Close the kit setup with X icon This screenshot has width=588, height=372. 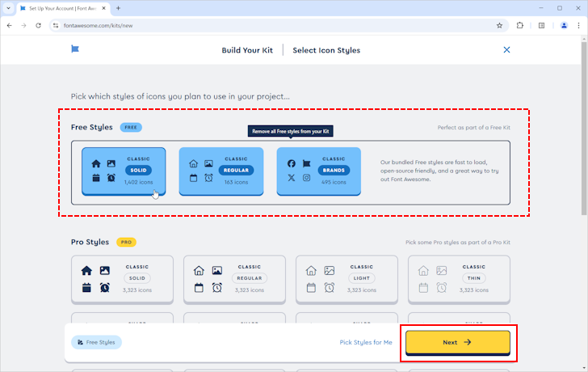[506, 50]
